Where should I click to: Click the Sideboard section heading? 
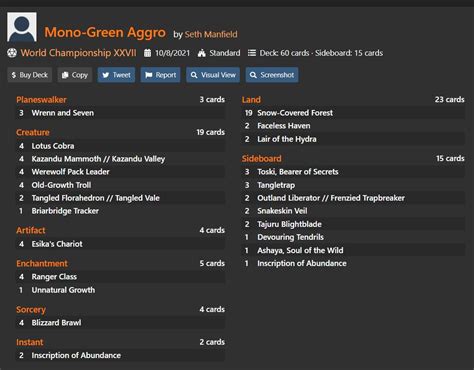tap(262, 159)
